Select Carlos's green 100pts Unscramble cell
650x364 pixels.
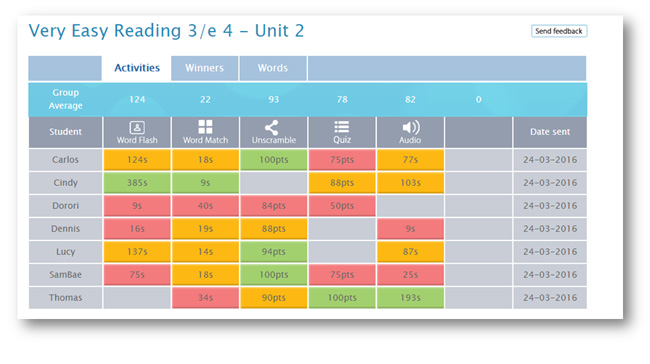[x=274, y=160]
